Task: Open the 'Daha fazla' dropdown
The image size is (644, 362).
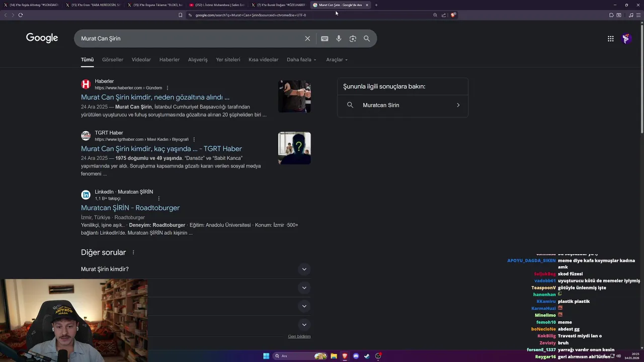Action: pyautogui.click(x=301, y=60)
